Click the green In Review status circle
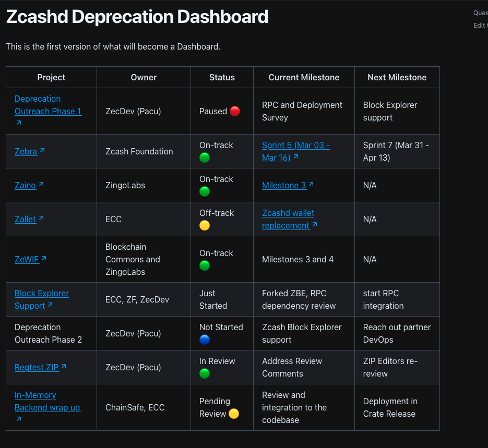Screen dimensions: 488x448 click(x=205, y=373)
